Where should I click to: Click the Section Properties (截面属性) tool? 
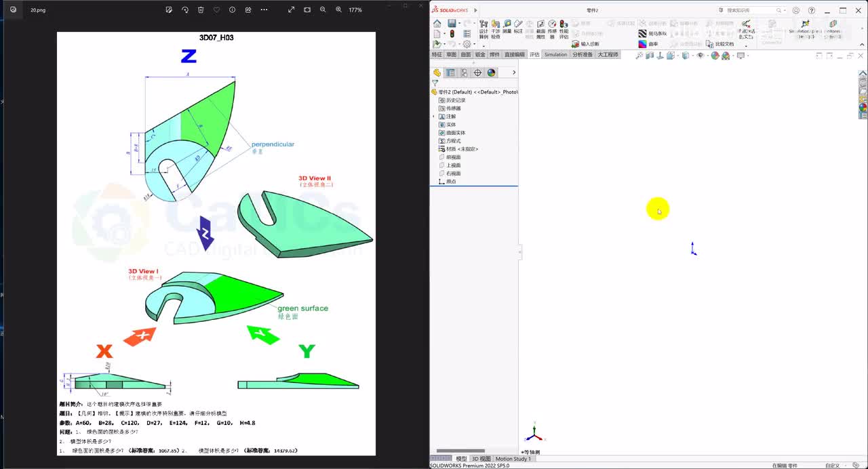tap(540, 28)
